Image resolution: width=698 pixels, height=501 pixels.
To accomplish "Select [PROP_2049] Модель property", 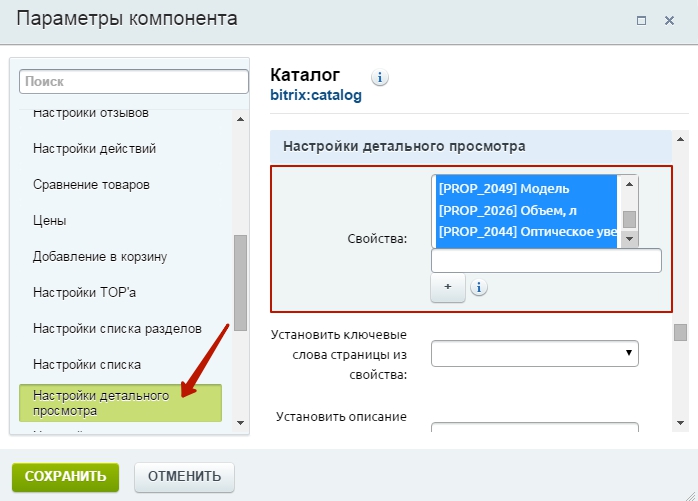I will [526, 189].
